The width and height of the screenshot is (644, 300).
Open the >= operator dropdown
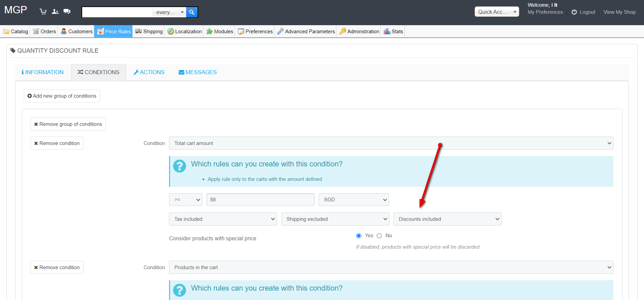185,200
